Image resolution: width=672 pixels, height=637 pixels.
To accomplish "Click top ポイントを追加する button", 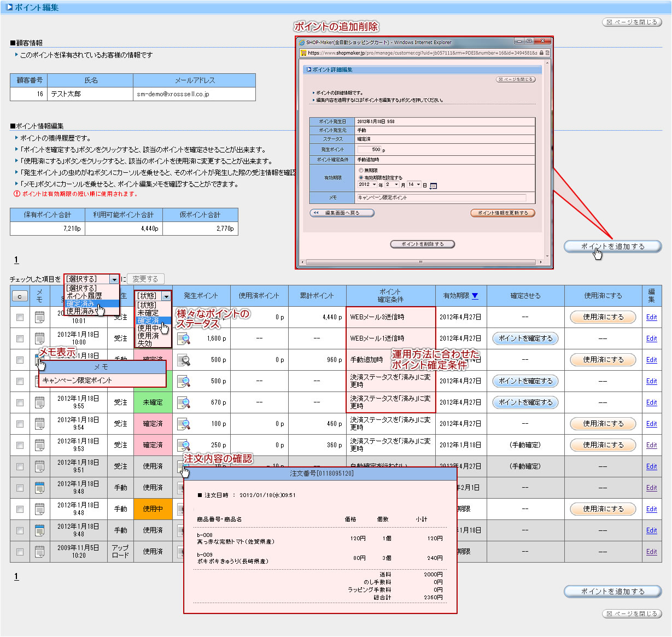I will coord(612,247).
